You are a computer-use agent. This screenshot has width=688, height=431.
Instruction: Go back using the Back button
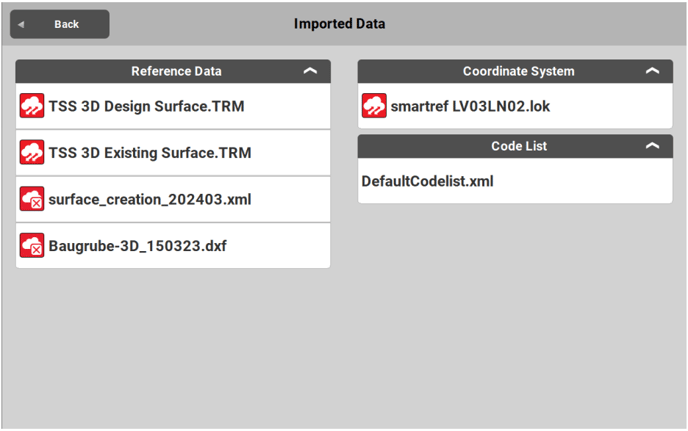point(60,24)
